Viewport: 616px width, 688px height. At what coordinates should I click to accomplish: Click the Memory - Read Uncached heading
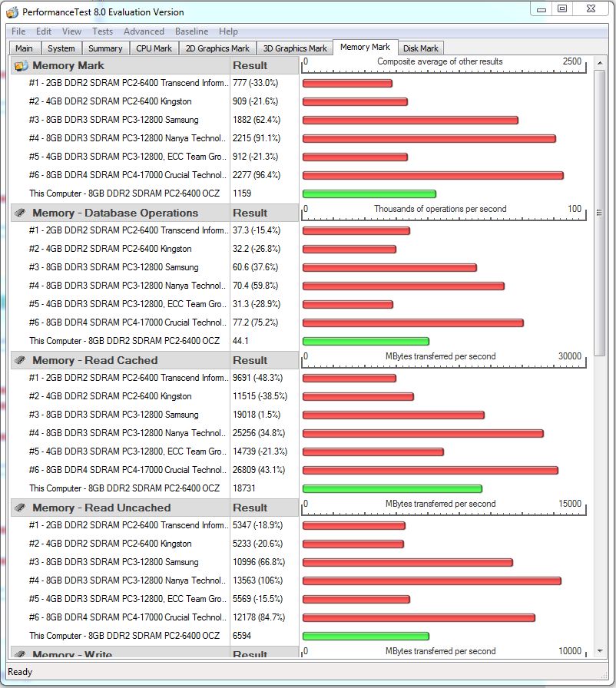(101, 508)
